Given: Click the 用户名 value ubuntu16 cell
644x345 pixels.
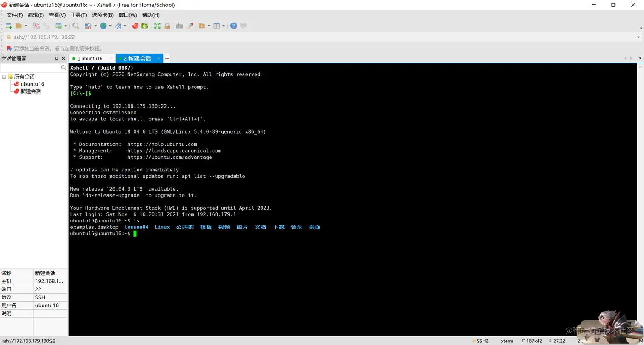Looking at the screenshot, I should 50,305.
